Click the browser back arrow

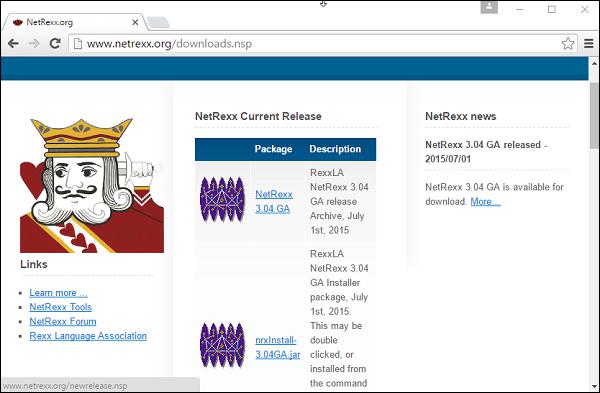coord(13,44)
